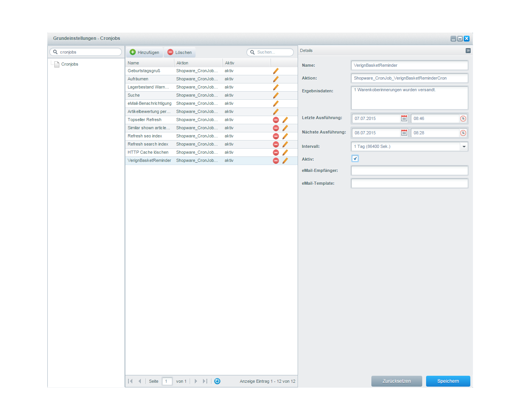Delete the Similar shown articles cronjob
The image size is (520, 420).
(276, 128)
